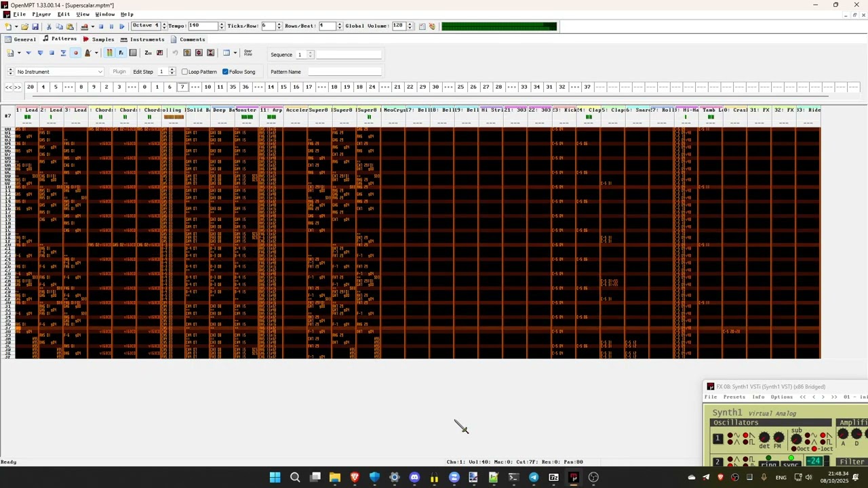This screenshot has height=488, width=868.
Task: Click the disabled Plugin button
Action: 119,72
